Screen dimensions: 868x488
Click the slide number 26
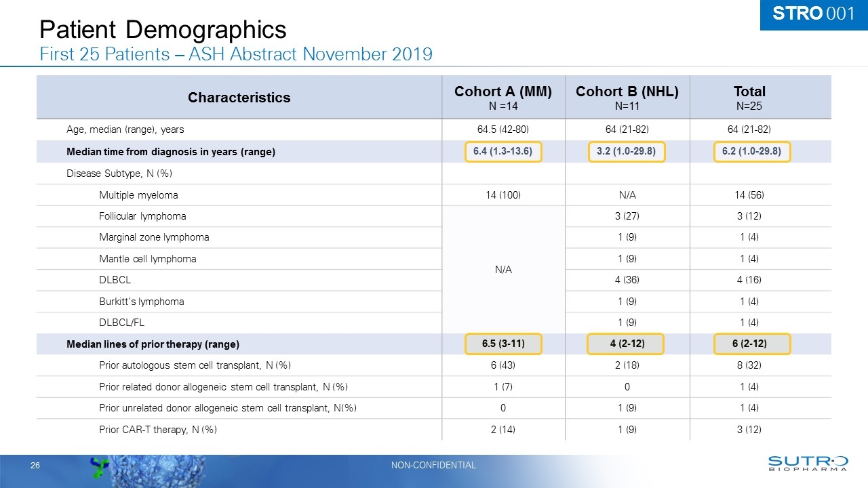click(34, 466)
